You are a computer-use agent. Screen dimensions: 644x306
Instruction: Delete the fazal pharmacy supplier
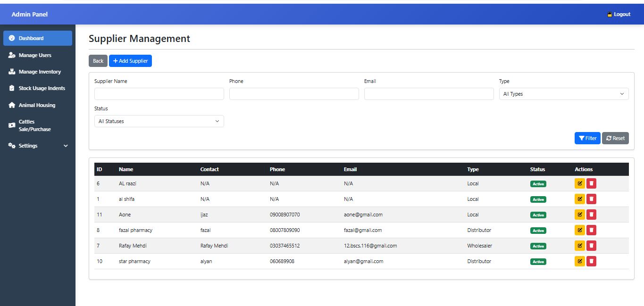click(x=591, y=230)
